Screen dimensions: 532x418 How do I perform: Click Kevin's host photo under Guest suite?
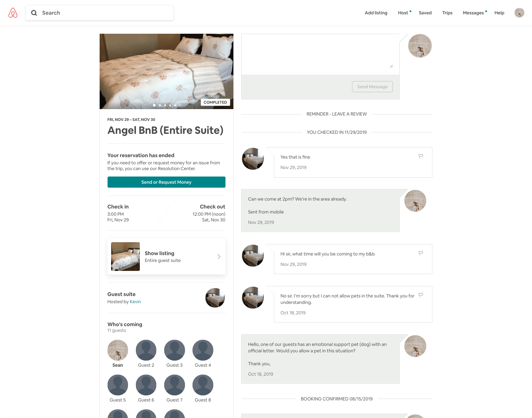(215, 298)
